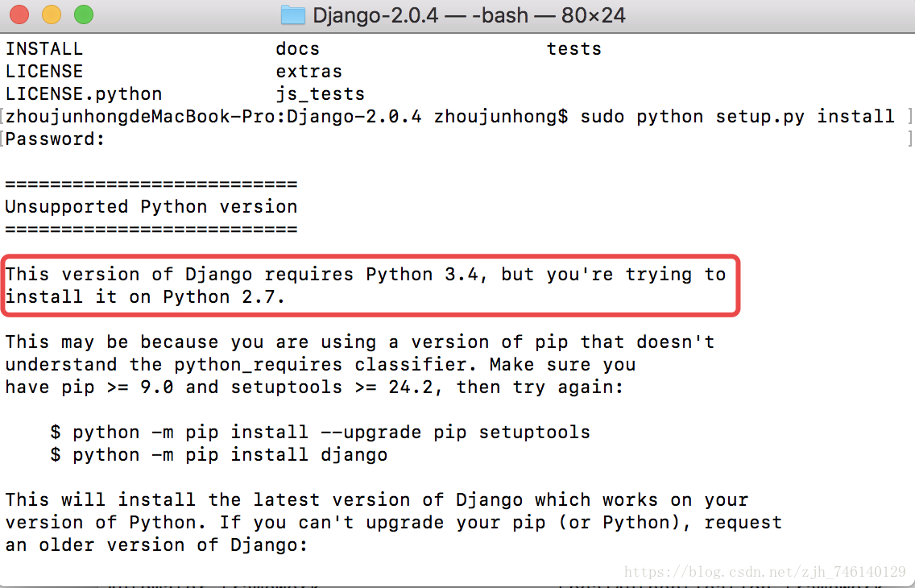Click the 'Unsupported Python version' heading
The height and width of the screenshot is (588, 915).
pos(151,206)
